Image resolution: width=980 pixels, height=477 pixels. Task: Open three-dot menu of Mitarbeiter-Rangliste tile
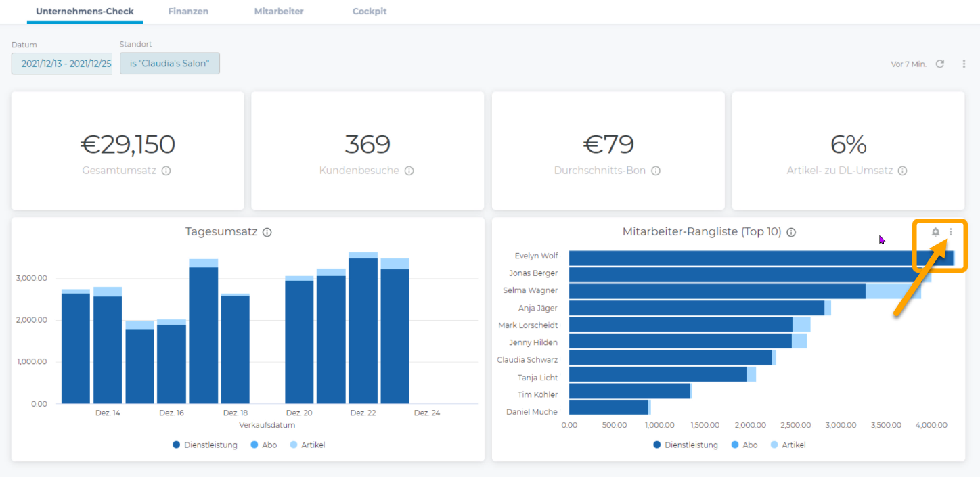pos(951,232)
